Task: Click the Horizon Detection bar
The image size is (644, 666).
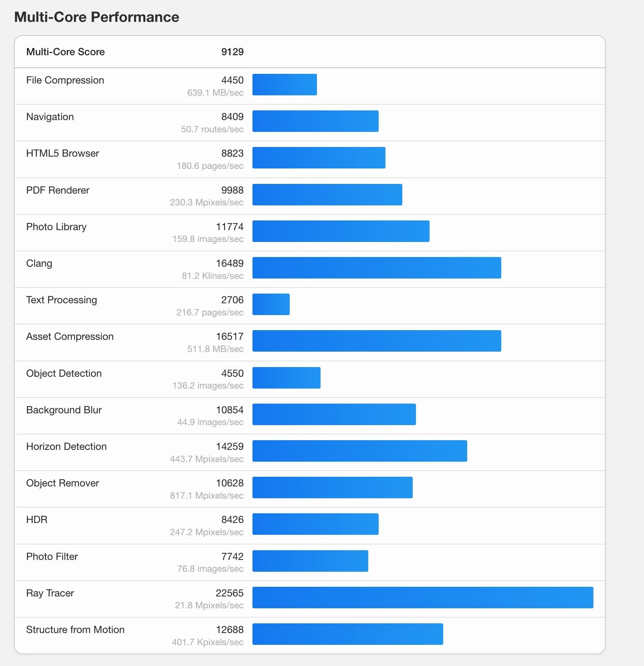Action: coord(359,451)
